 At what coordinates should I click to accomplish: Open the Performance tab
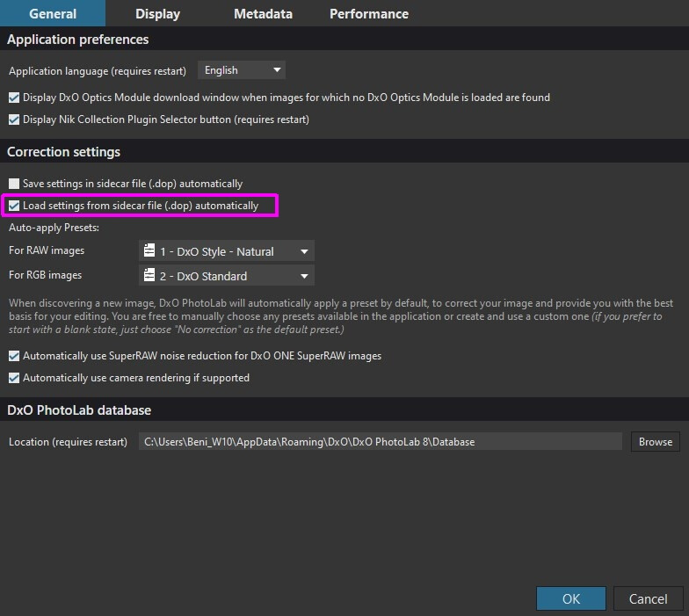tap(369, 14)
